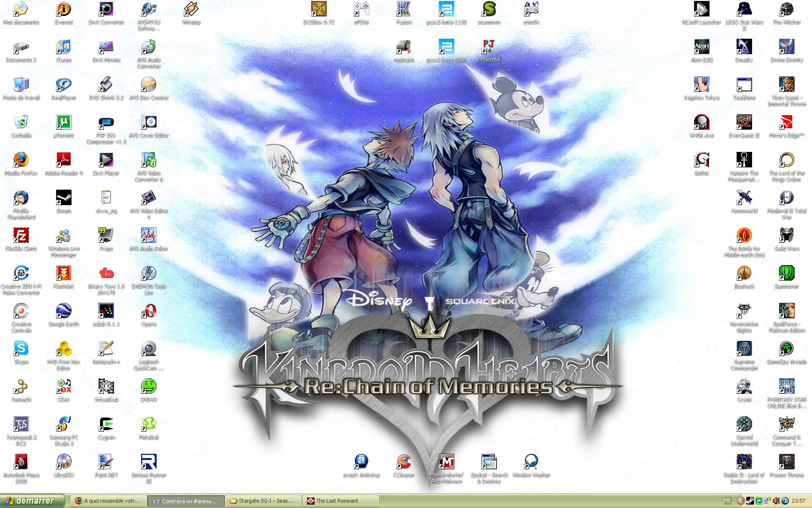Launch the Bioshock desktop shortcut

[x=744, y=274]
